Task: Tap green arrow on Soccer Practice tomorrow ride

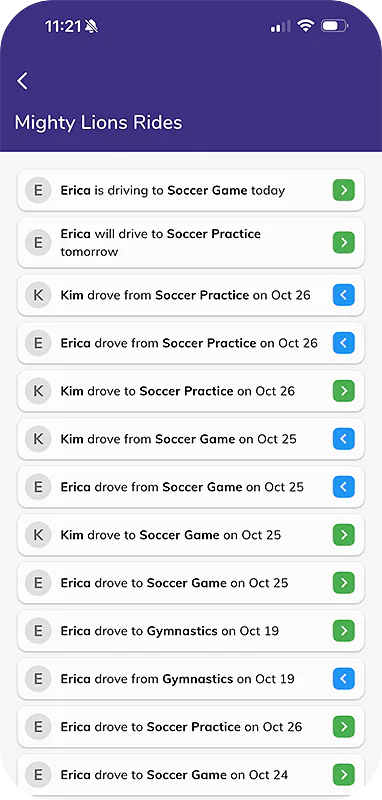Action: [344, 242]
